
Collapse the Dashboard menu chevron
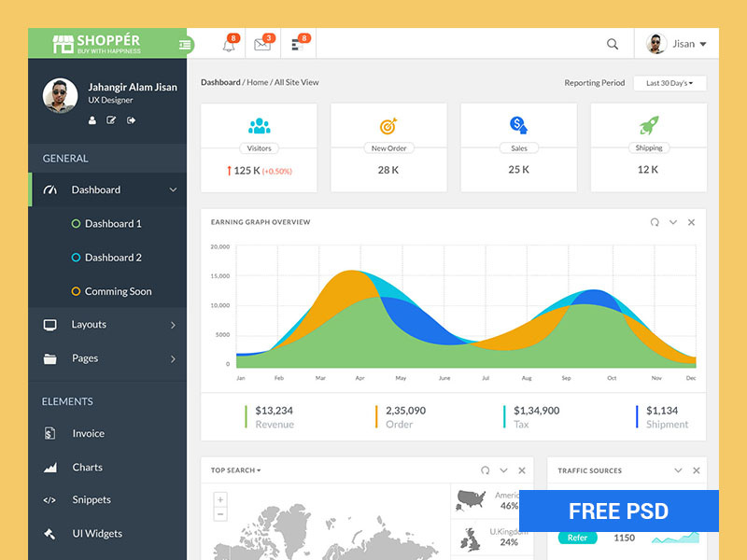pos(173,189)
